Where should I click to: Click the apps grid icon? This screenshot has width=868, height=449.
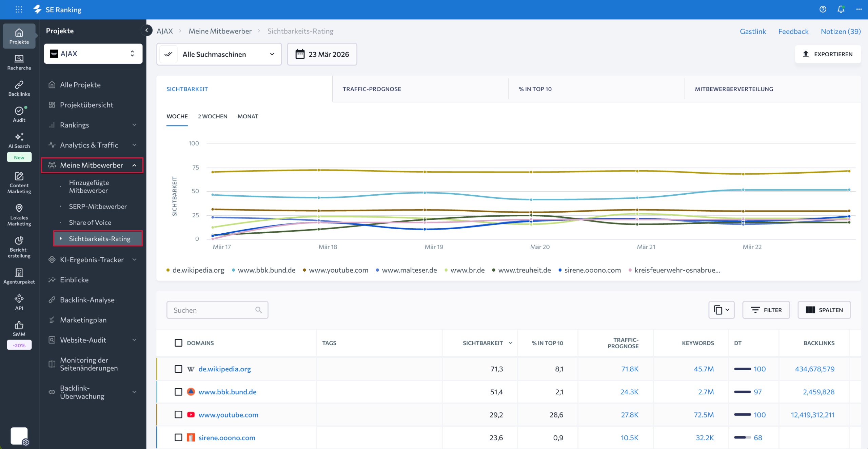click(x=19, y=9)
